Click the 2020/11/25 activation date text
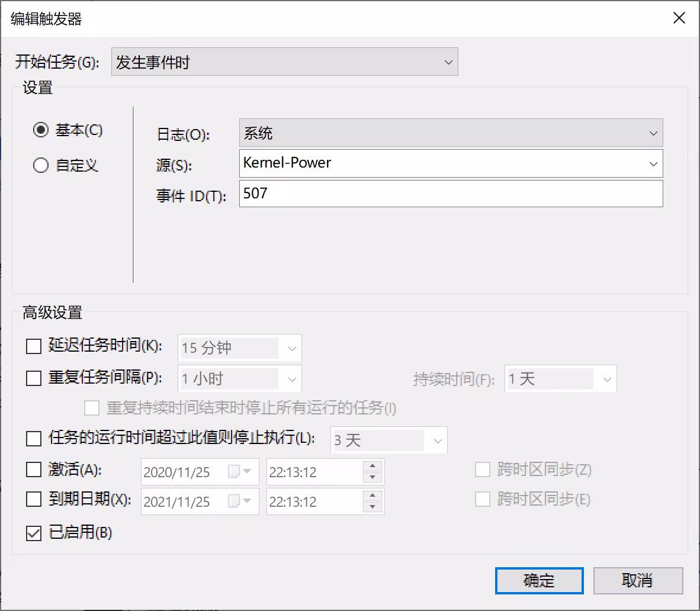The height and width of the screenshot is (611, 700). tap(177, 472)
